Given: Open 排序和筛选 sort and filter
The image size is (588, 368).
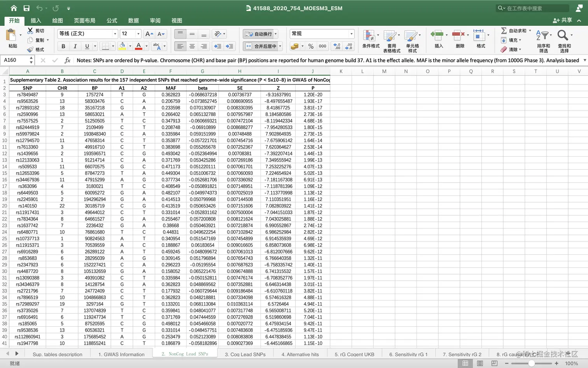Looking at the screenshot, I should click(543, 41).
